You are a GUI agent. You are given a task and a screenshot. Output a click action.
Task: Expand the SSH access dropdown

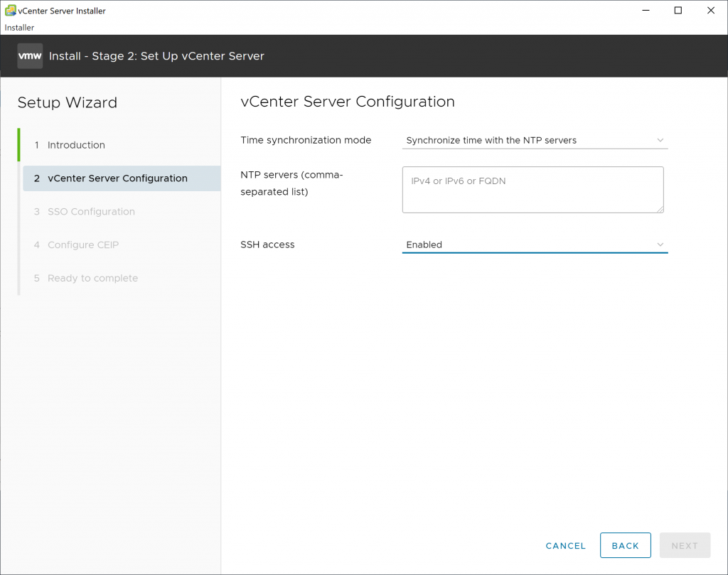tap(535, 244)
